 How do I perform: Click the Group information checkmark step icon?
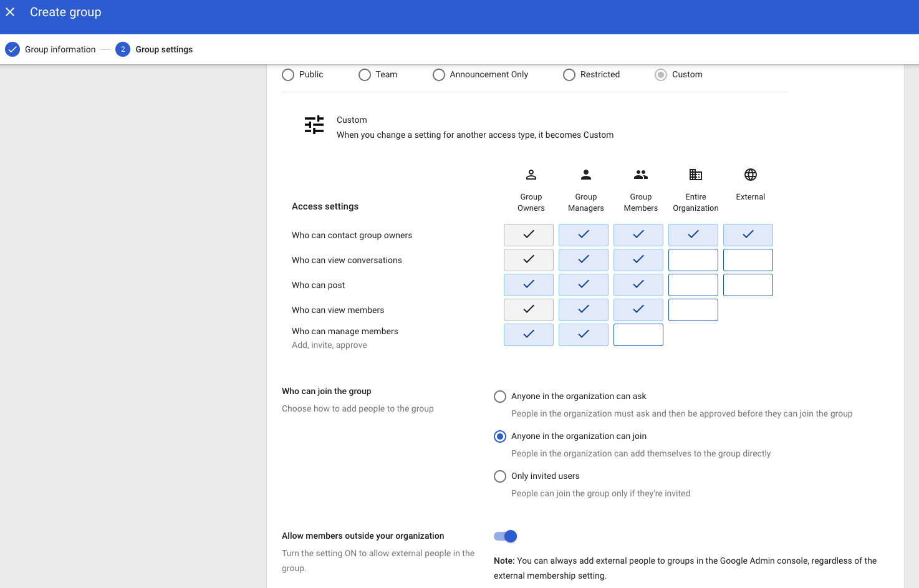click(12, 49)
